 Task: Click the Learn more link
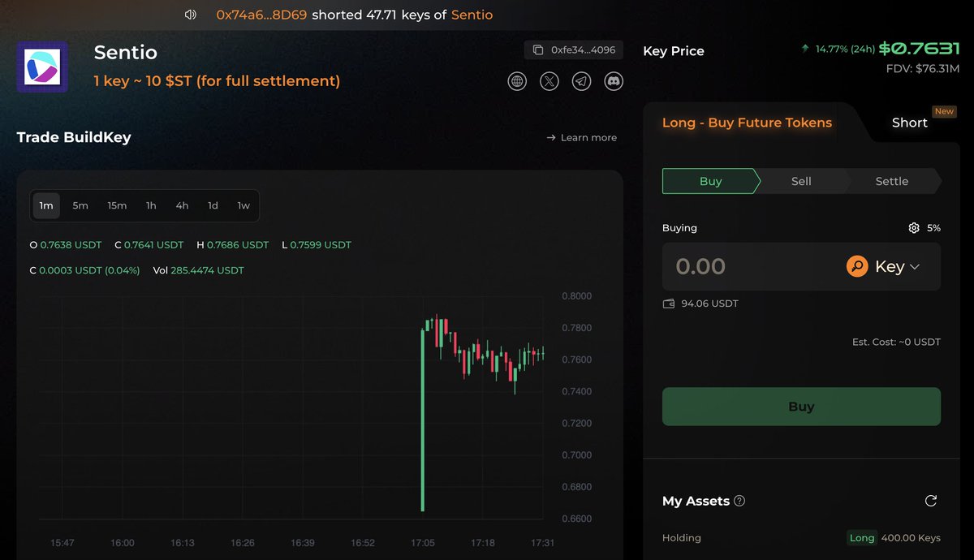pos(581,138)
